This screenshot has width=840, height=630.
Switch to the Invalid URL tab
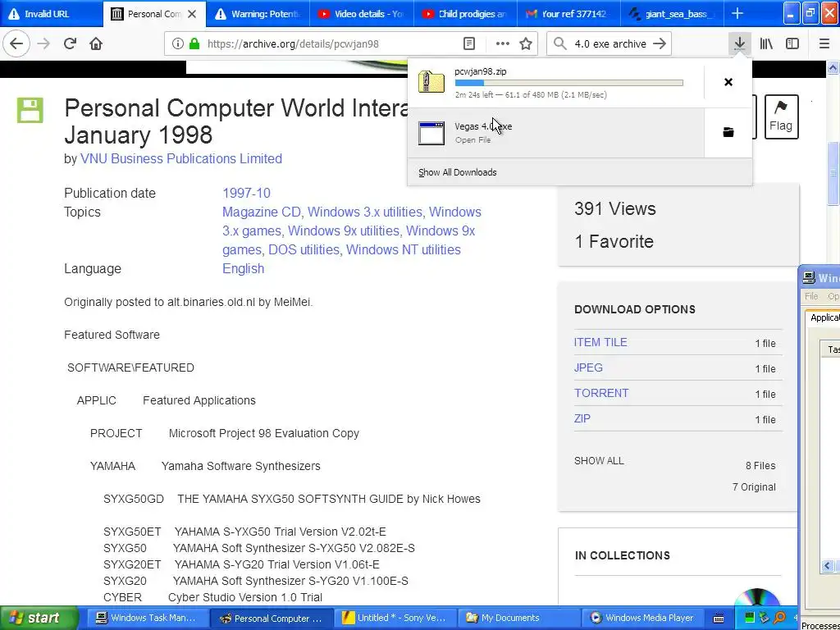pyautogui.click(x=52, y=14)
